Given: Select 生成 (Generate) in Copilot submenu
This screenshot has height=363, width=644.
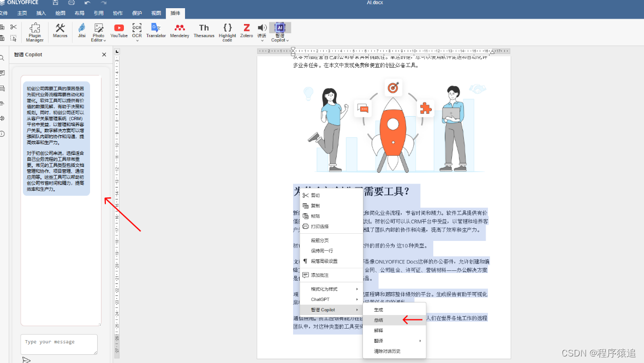Looking at the screenshot, I should click(394, 310).
